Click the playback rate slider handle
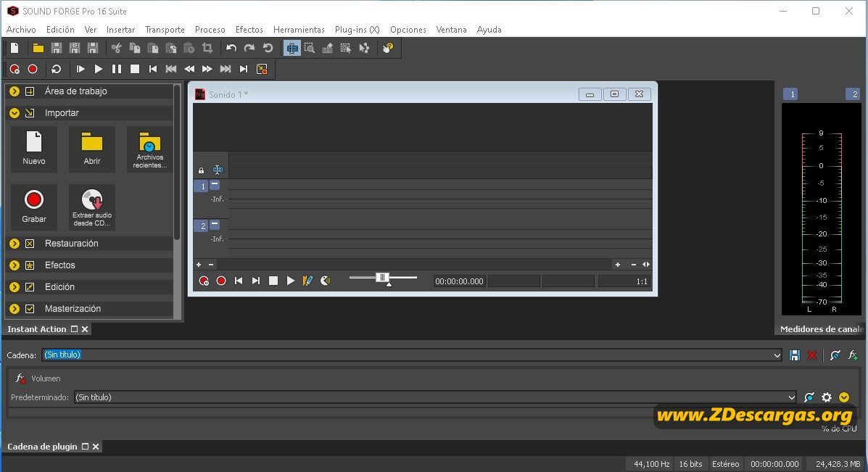868x472 pixels. 383,278
